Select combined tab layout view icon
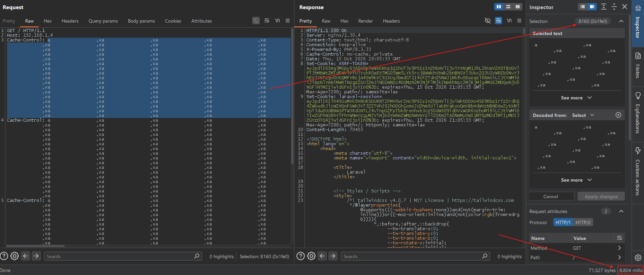This screenshot has height=275, width=644. (x=518, y=7)
